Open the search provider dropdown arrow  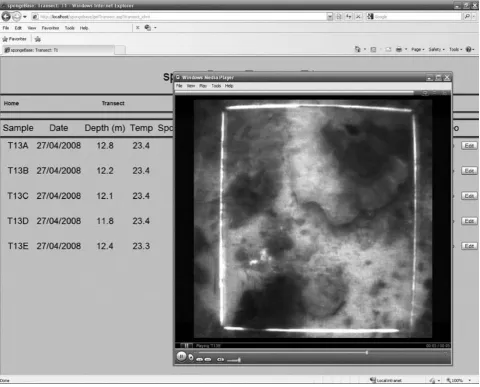[x=474, y=16]
